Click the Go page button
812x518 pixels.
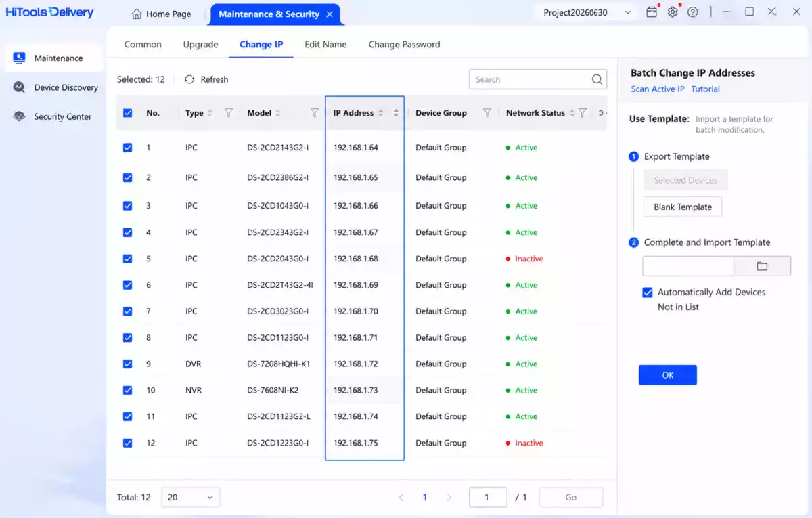click(x=571, y=497)
